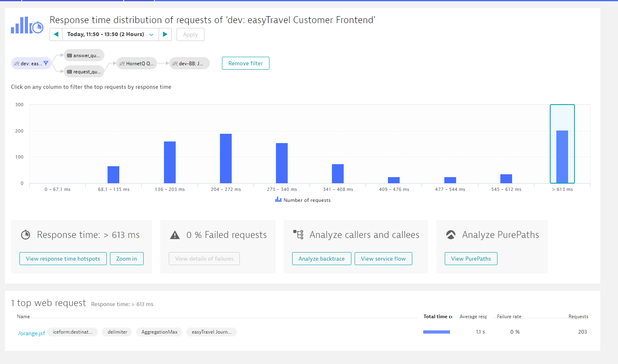
Task: Sort by Total time column header
Action: click(438, 317)
